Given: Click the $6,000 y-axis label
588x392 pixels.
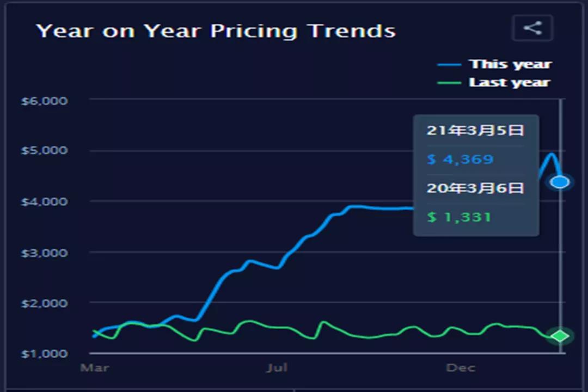Looking at the screenshot, I should (45, 101).
